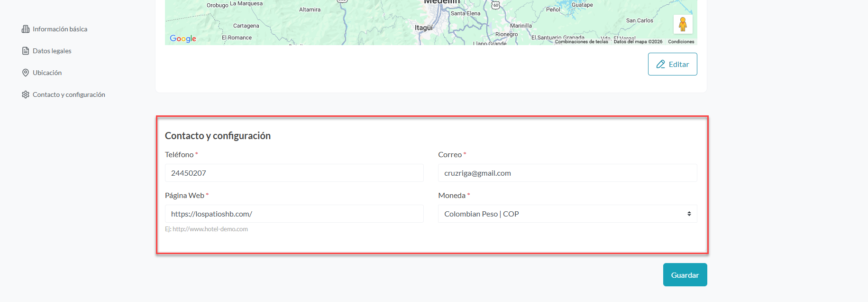This screenshot has width=868, height=302.
Task: Focus the Teléfono input field
Action: tap(294, 173)
